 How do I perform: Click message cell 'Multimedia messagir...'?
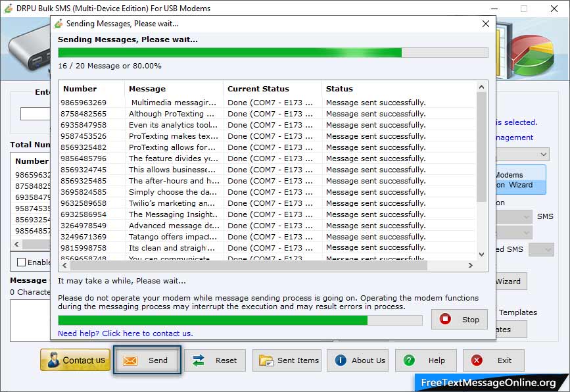pos(174,103)
